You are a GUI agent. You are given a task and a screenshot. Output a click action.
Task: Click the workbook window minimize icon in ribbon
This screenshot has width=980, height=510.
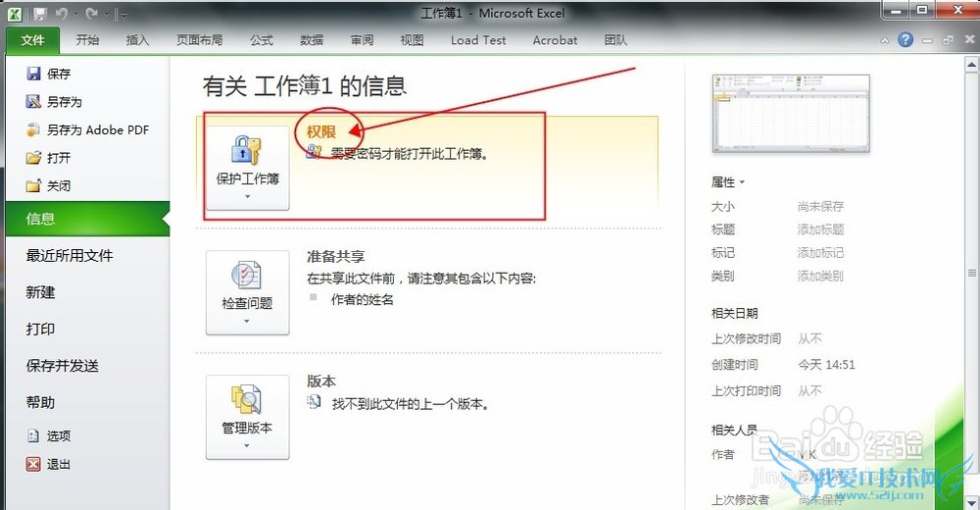[x=927, y=40]
